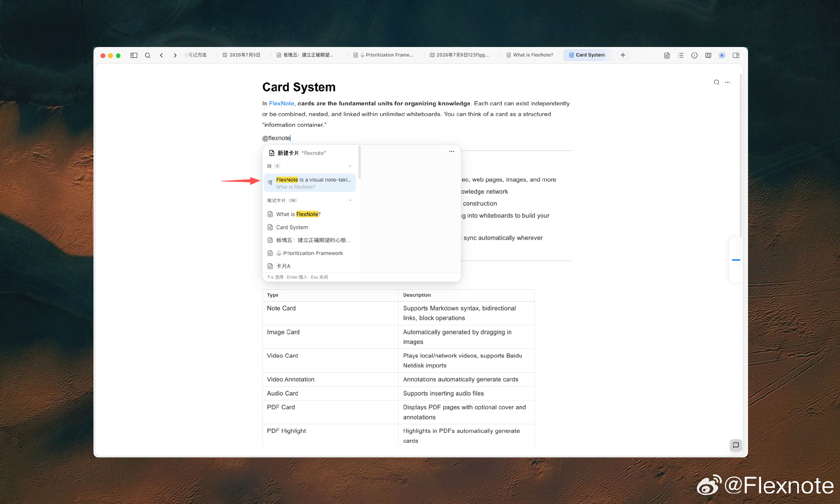This screenshot has width=840, height=504.
Task: Select block result "FlexNote is a visual note-taki..."
Action: click(310, 183)
